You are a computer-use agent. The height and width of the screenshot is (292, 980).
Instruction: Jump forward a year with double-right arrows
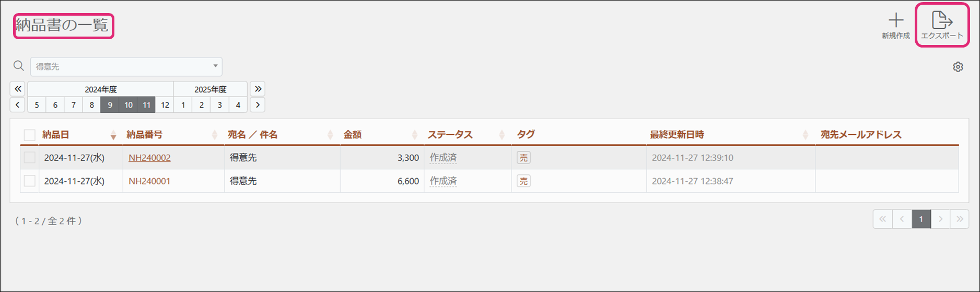coord(258,89)
